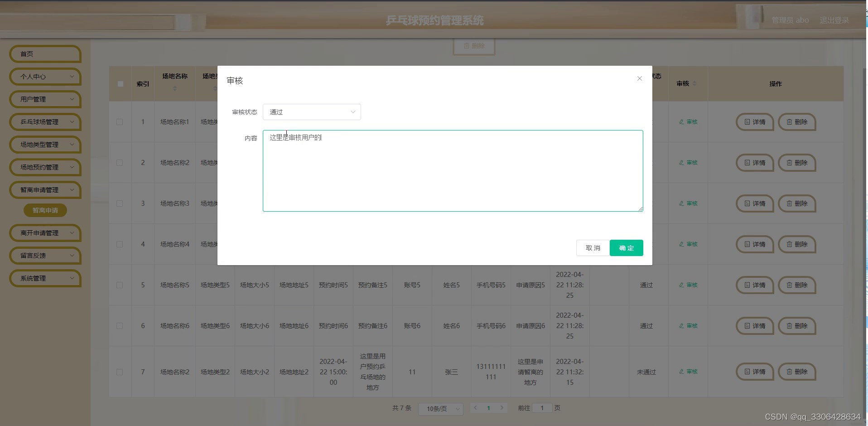The width and height of the screenshot is (868, 426).
Task: Expand the 留言反馈 menu
Action: click(x=45, y=256)
